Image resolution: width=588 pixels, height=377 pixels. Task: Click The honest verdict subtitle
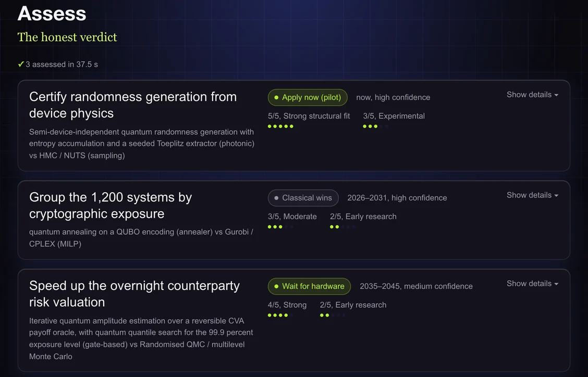point(67,37)
